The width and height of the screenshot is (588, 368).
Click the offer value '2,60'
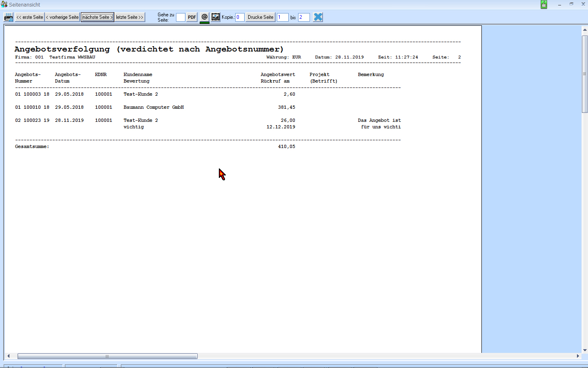(290, 94)
